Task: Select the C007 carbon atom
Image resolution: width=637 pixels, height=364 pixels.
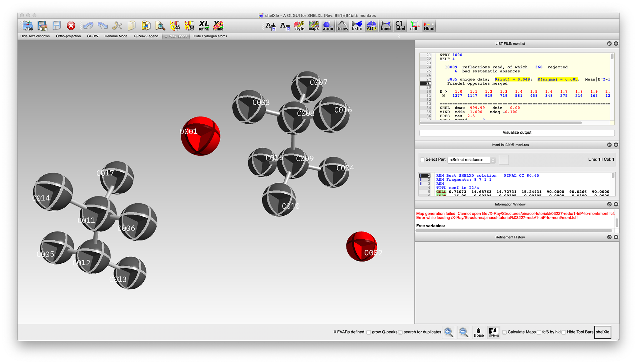Action: pos(307,87)
